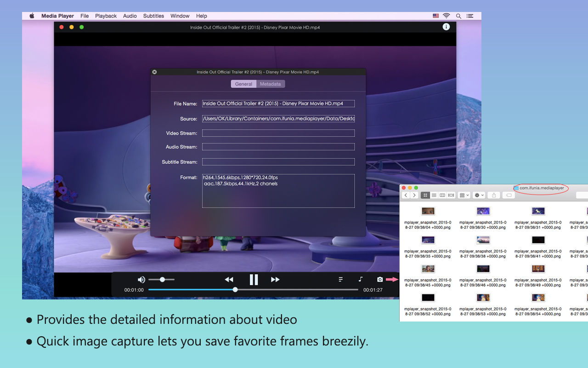Image resolution: width=588 pixels, height=368 pixels.
Task: Select snapshot thumbnail 09/38/54
Action: (x=538, y=298)
